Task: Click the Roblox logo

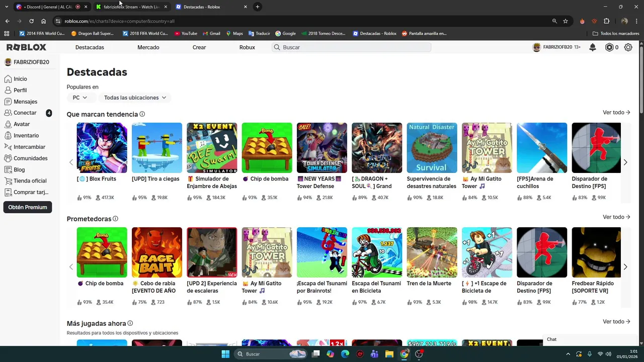Action: click(26, 47)
